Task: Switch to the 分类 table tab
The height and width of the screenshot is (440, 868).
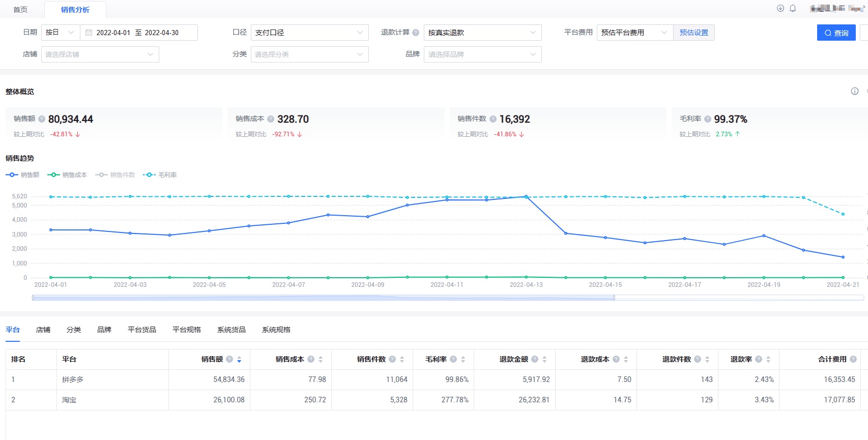Action: 74,330
